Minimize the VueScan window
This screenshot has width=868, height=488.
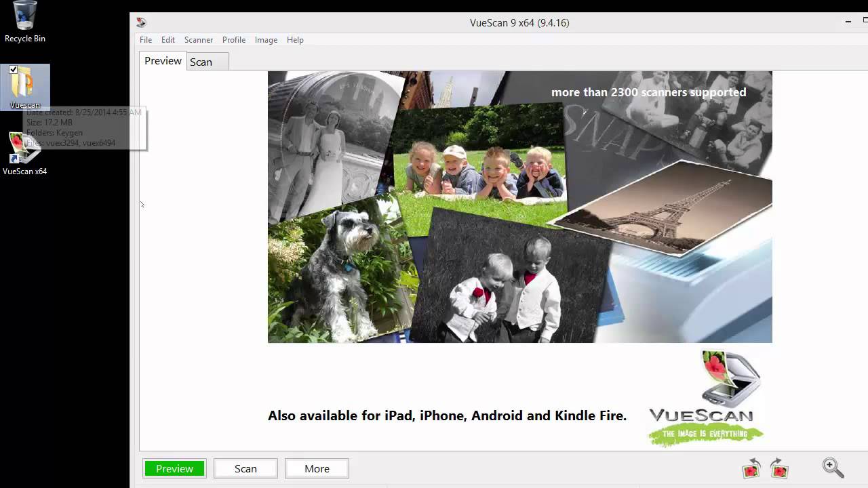pyautogui.click(x=848, y=22)
